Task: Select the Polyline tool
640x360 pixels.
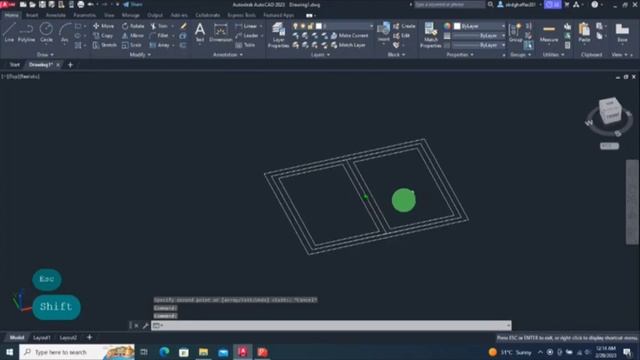Action: [26, 32]
